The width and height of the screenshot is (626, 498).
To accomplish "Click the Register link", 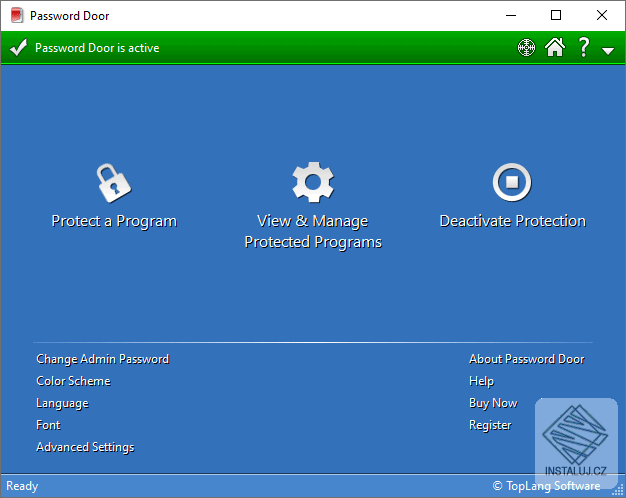I will tap(490, 425).
